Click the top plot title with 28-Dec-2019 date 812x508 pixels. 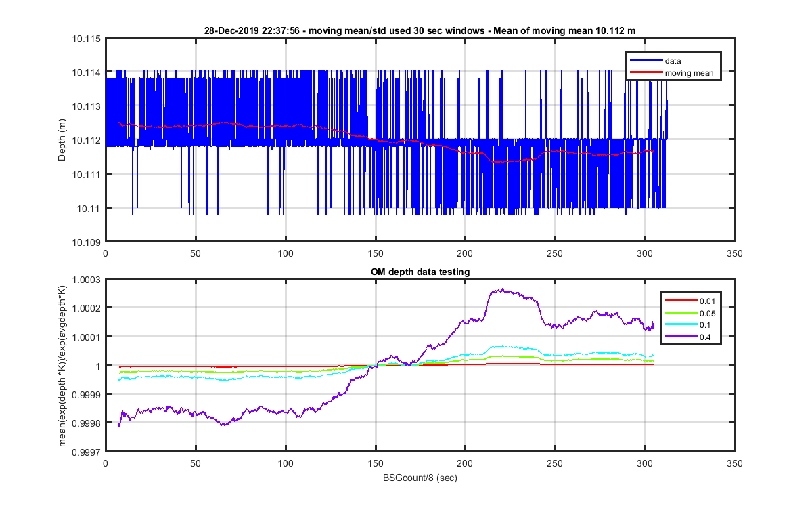click(420, 31)
